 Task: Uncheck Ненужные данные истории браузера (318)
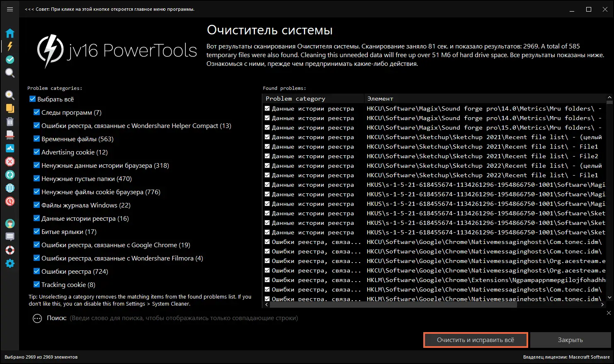point(36,165)
